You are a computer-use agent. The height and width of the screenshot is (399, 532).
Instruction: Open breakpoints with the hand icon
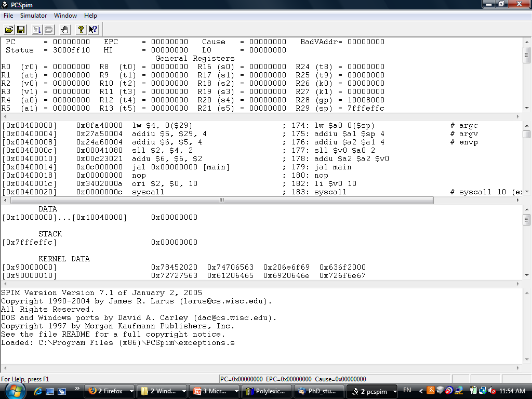pos(64,30)
